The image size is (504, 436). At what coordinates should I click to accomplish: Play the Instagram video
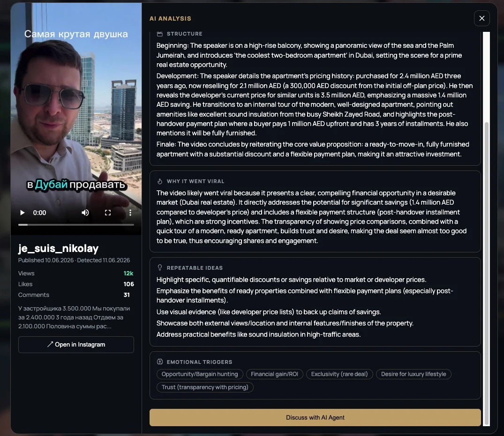click(x=22, y=213)
